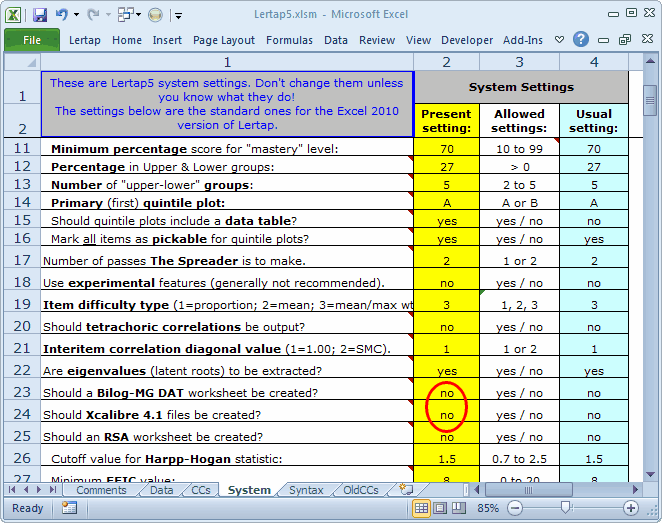Insert a new worksheet tab icon
The height and width of the screenshot is (523, 662).
coord(406,490)
